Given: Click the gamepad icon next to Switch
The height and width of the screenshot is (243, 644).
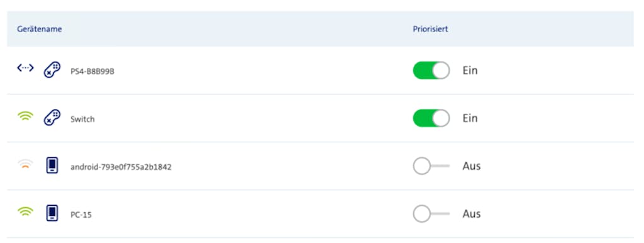Looking at the screenshot, I should (x=52, y=118).
